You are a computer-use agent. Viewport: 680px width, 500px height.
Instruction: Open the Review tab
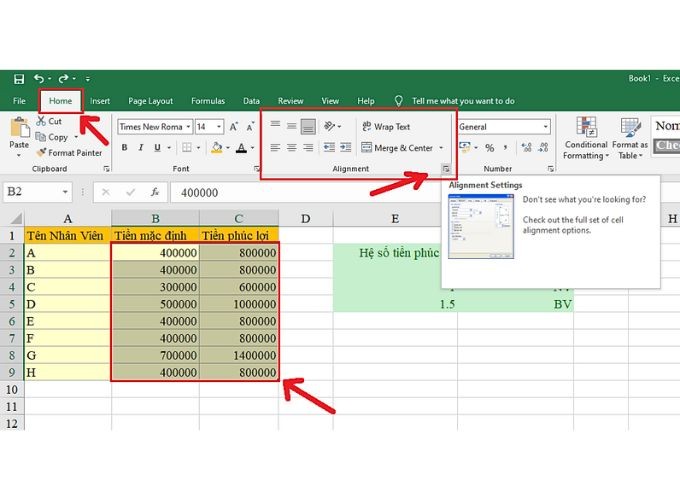[x=290, y=101]
